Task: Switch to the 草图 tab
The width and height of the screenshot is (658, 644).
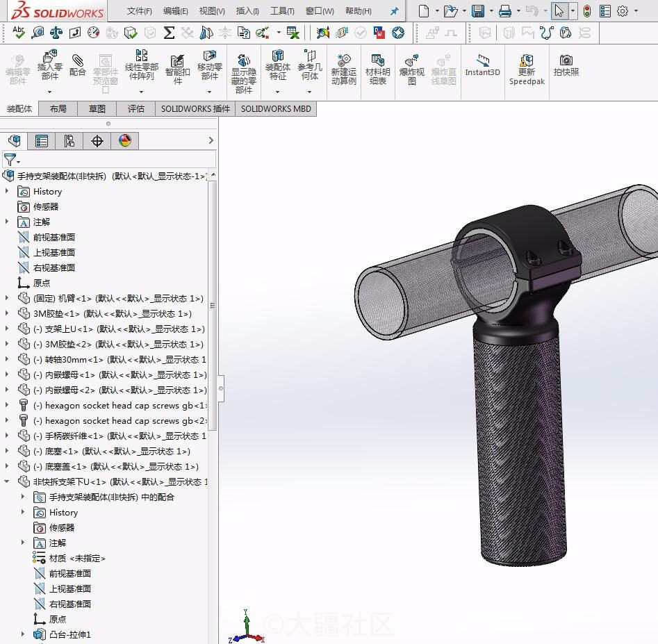Action: [x=97, y=108]
